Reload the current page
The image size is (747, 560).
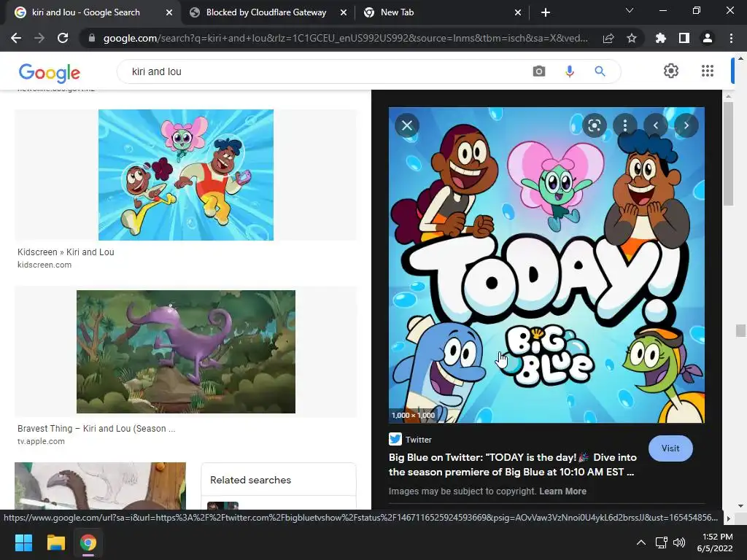click(x=63, y=38)
